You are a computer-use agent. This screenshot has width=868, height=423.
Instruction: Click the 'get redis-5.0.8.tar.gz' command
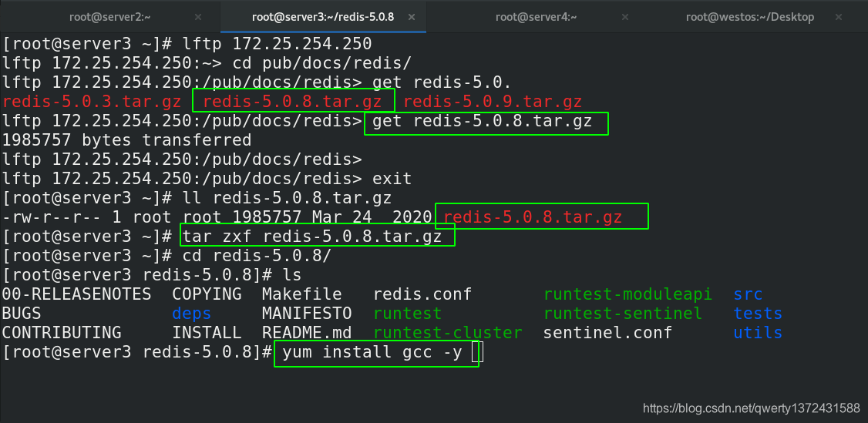482,121
